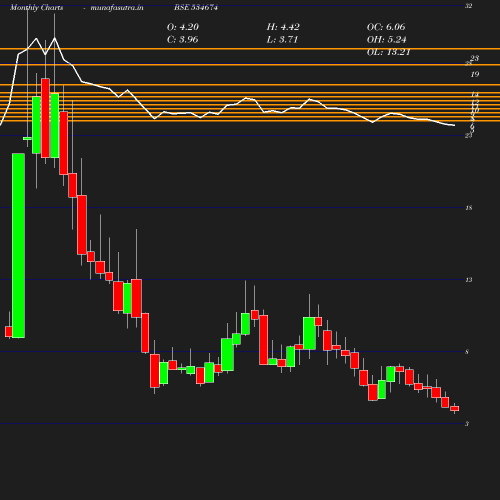Select the close value 'C: 3.96'
Viewport: 500px width, 500px height.
[183, 39]
